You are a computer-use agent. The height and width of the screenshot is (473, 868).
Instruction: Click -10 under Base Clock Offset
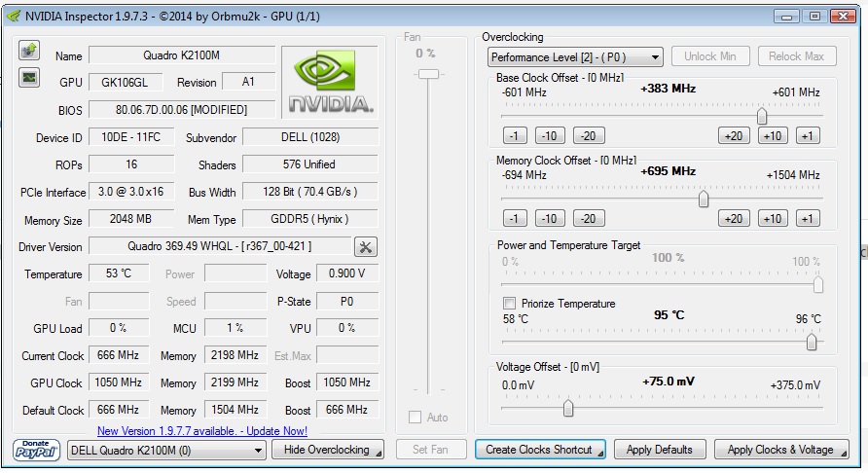[550, 135]
